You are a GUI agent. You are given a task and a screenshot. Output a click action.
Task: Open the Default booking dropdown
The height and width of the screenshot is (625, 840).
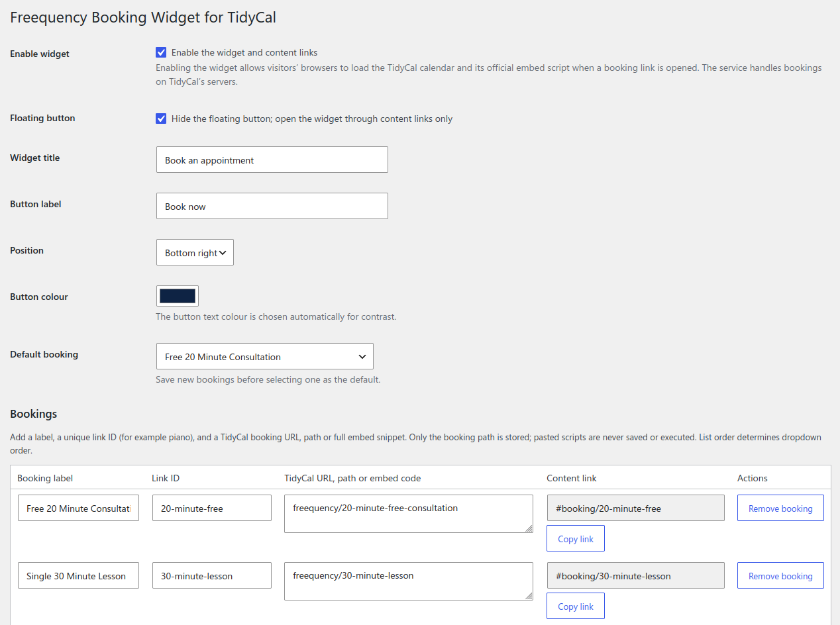tap(264, 356)
